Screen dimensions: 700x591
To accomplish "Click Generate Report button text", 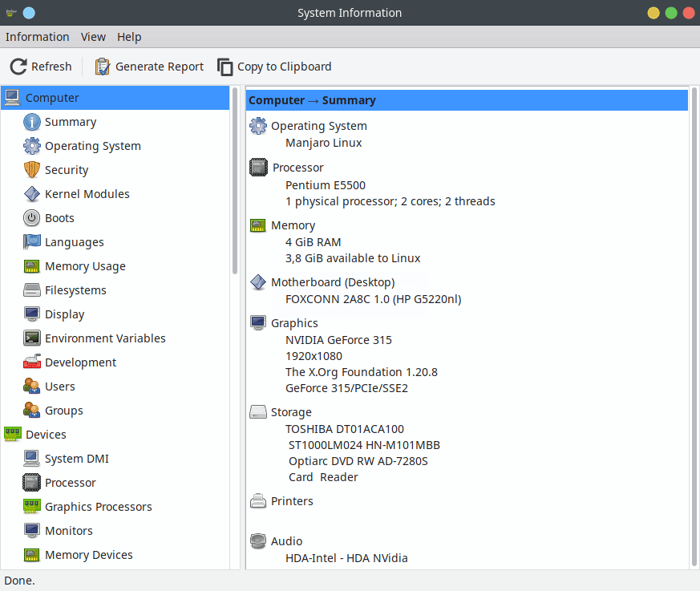I will pyautogui.click(x=160, y=67).
